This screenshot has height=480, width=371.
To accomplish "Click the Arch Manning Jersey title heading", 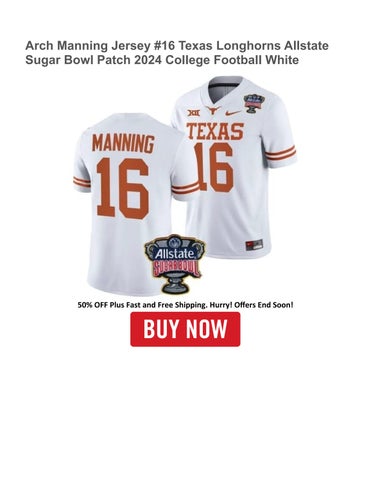I will point(177,53).
